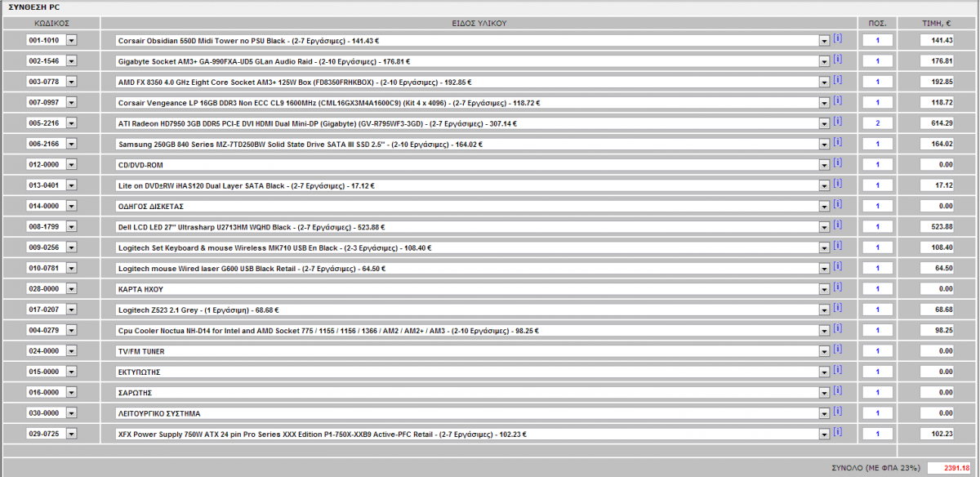980x477 pixels.
Task: Select the 98.25 price field
Action: pos(938,331)
